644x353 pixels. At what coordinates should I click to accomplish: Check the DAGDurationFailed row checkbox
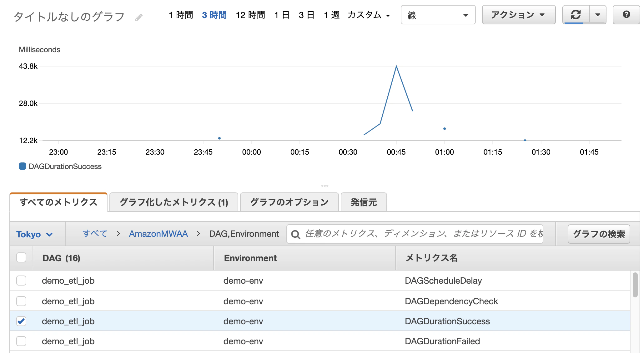pyautogui.click(x=21, y=341)
